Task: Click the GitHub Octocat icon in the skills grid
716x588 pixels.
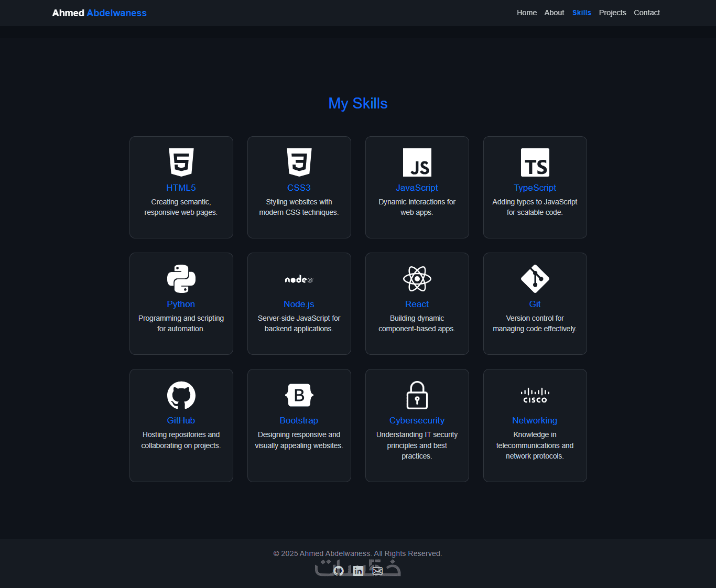Action: (x=181, y=395)
